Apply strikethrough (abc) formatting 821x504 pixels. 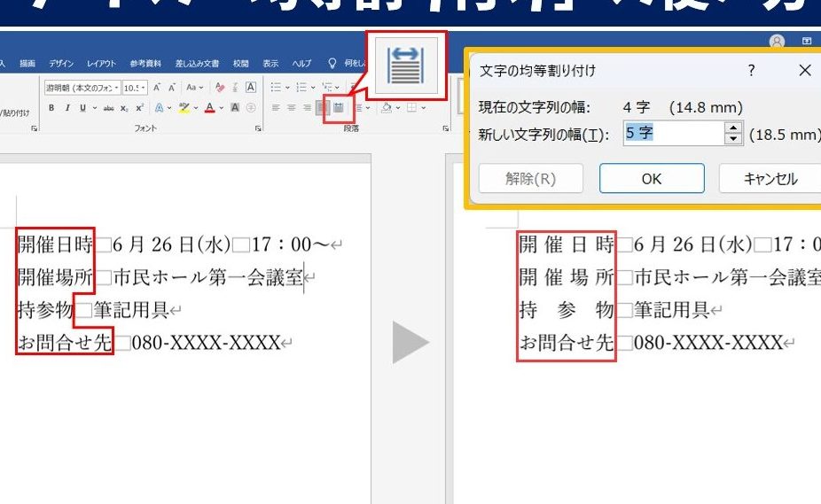coord(108,108)
